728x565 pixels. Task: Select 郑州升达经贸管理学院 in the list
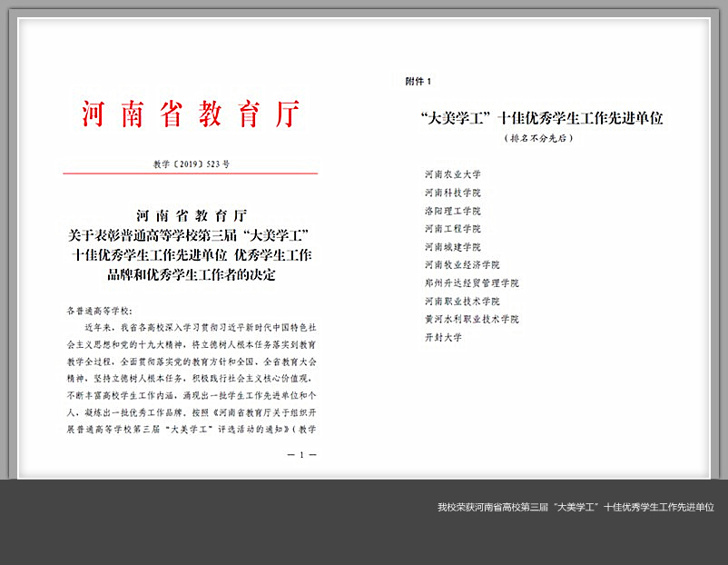click(471, 283)
